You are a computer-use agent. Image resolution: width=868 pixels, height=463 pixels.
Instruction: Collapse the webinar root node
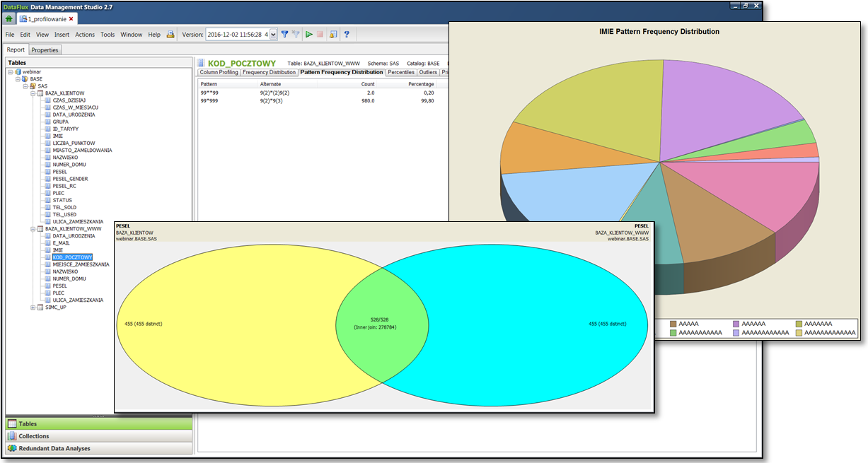10,71
